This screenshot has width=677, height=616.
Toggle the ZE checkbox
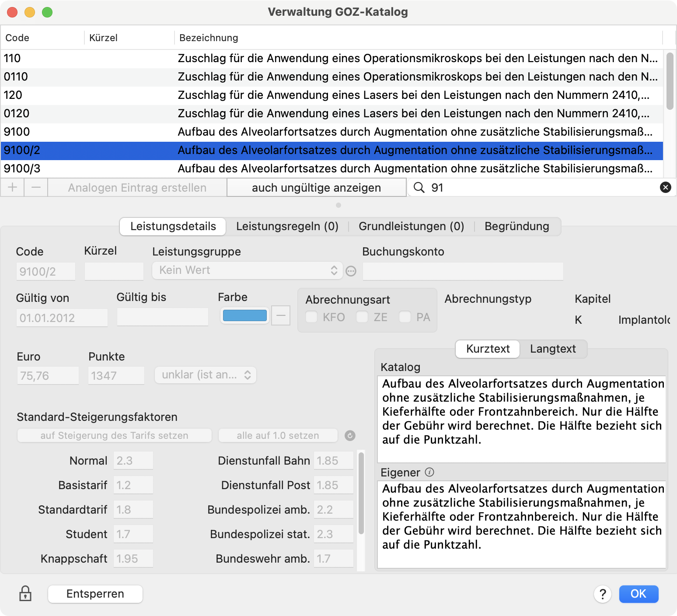362,317
